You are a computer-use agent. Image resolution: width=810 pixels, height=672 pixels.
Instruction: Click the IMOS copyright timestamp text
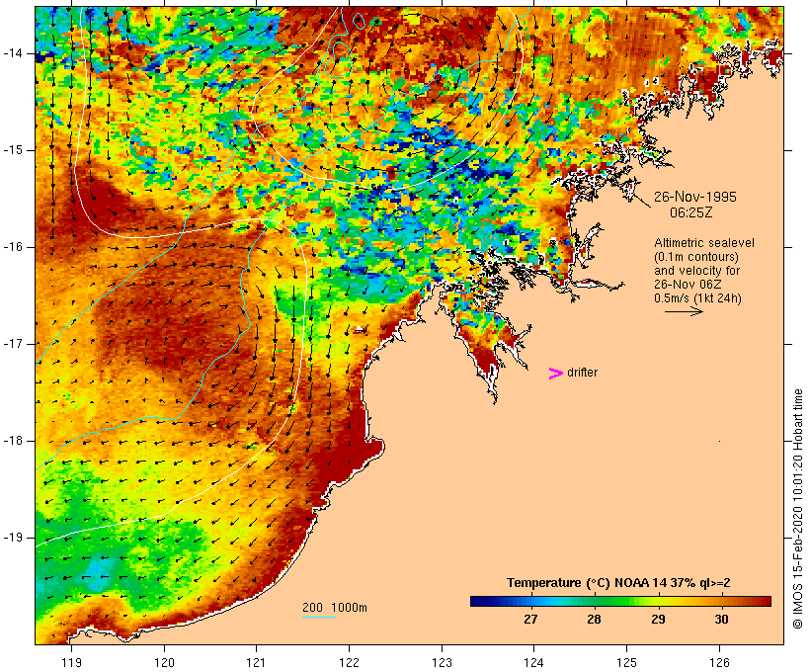click(x=797, y=509)
